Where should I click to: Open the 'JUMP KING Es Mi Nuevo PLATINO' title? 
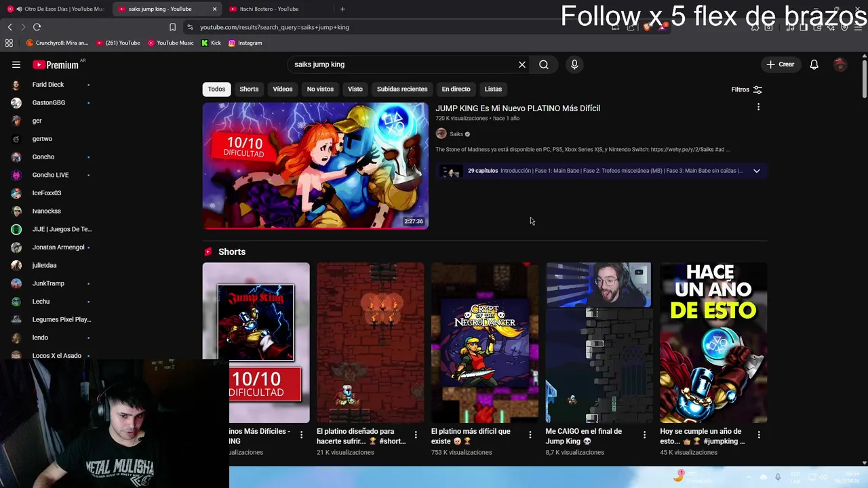518,108
